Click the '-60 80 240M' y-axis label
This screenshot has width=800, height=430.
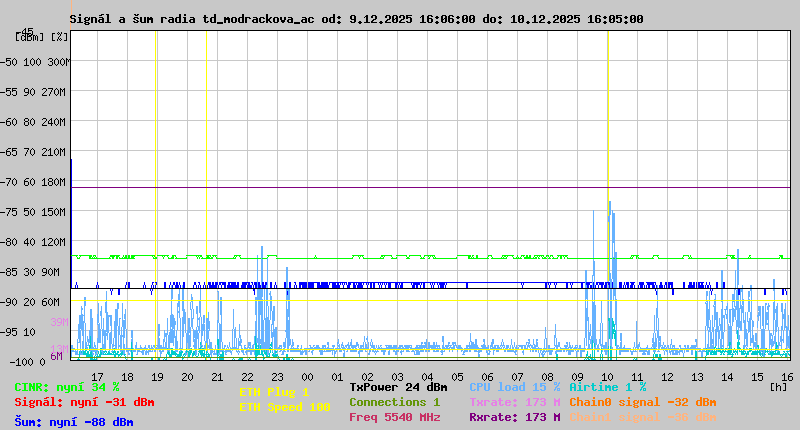(x=33, y=122)
